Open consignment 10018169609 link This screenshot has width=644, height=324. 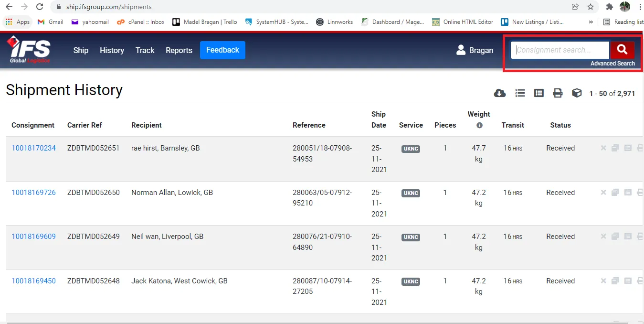33,237
